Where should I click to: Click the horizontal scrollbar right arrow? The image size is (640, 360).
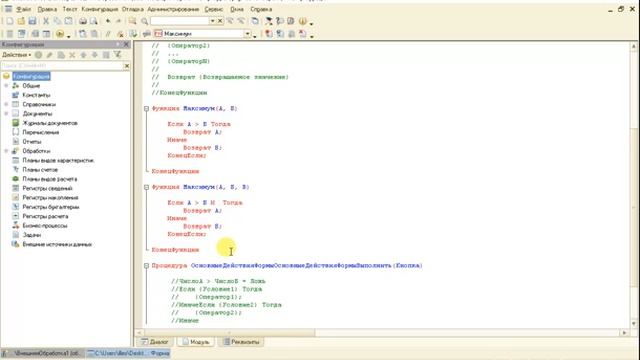click(624, 333)
